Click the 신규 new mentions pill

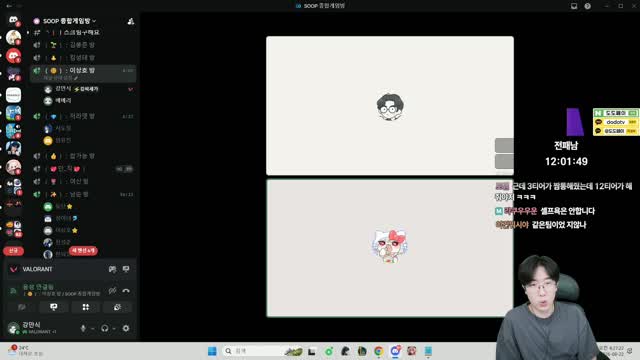click(x=13, y=251)
